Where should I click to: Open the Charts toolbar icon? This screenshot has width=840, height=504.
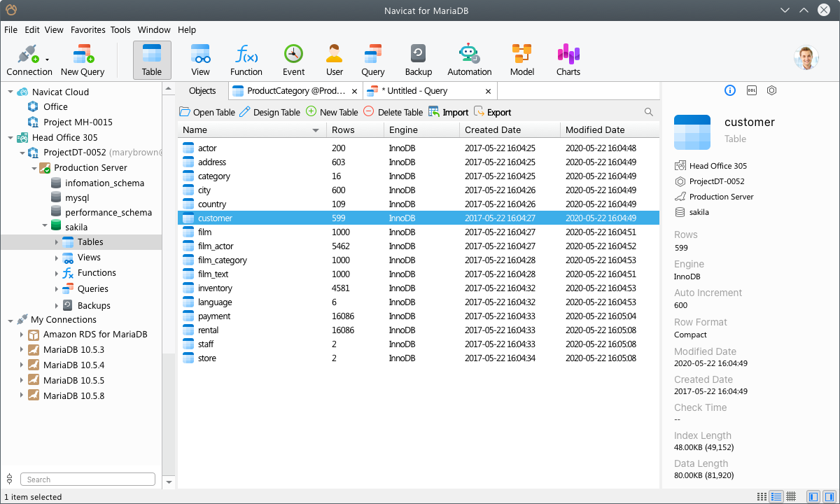pyautogui.click(x=568, y=54)
